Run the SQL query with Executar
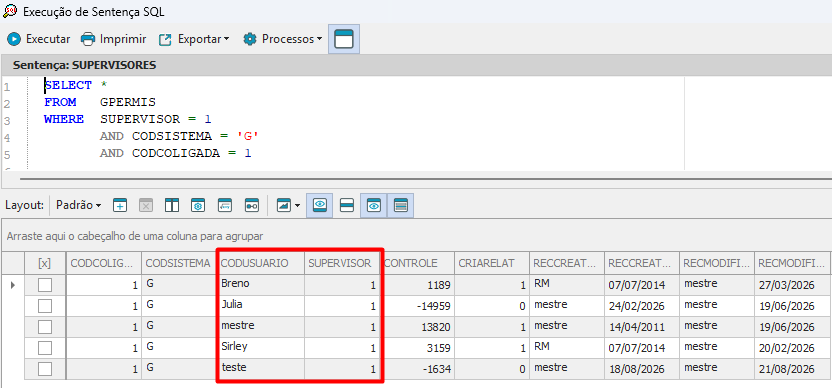Screen dimensions: 832x388 [38, 39]
